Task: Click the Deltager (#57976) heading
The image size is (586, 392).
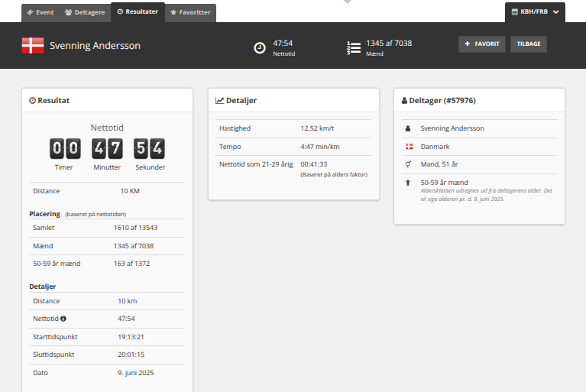Action: [x=442, y=101]
